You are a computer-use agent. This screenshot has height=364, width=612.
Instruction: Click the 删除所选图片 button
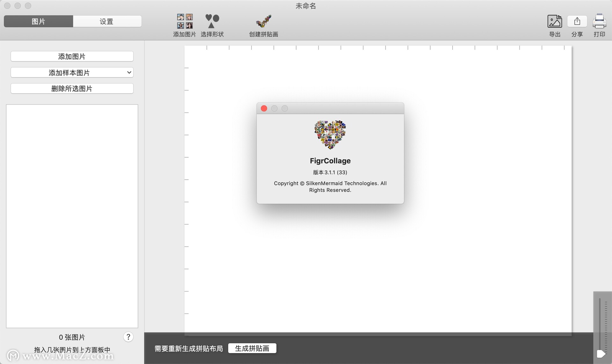pyautogui.click(x=72, y=89)
